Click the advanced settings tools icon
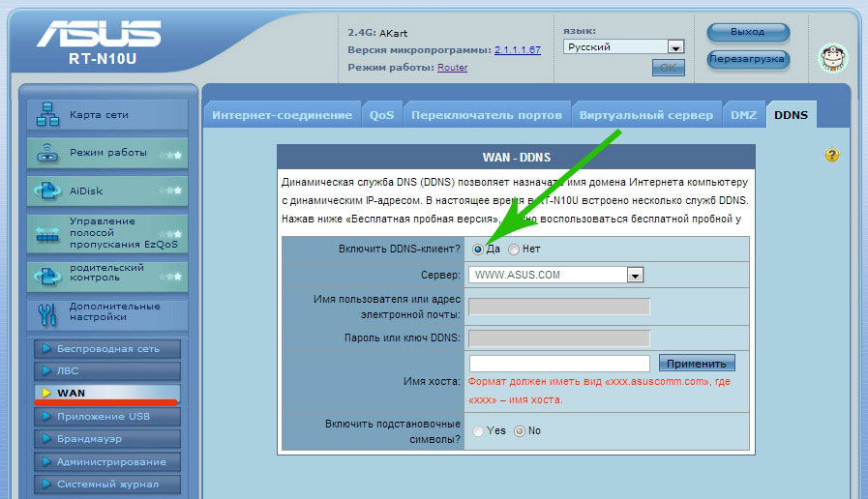Viewport: 868px width, 499px height. pos(47,313)
